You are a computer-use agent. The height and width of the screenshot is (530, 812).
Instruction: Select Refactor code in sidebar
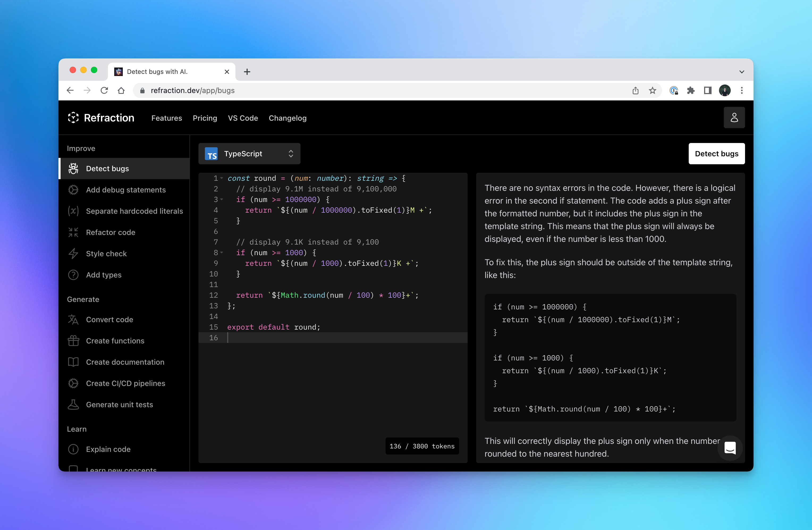point(124,232)
